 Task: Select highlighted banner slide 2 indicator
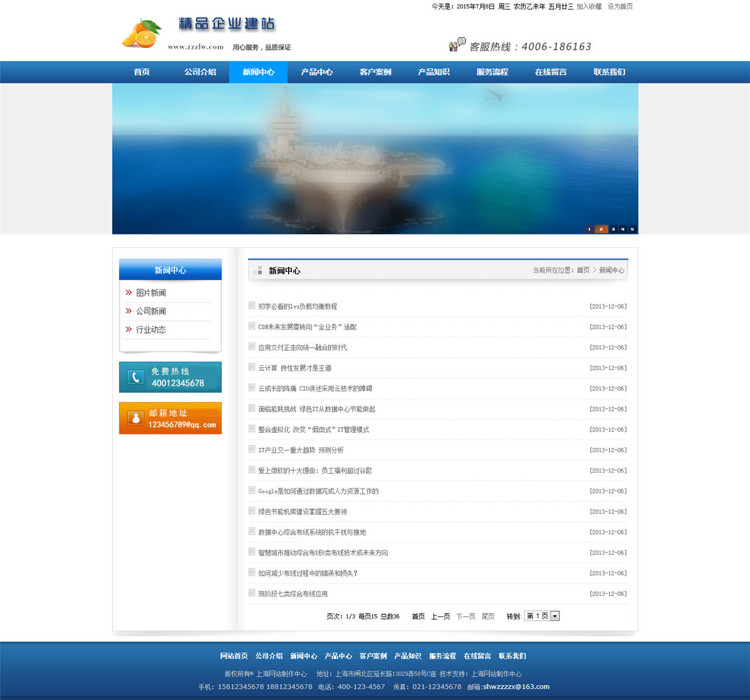[x=601, y=229]
